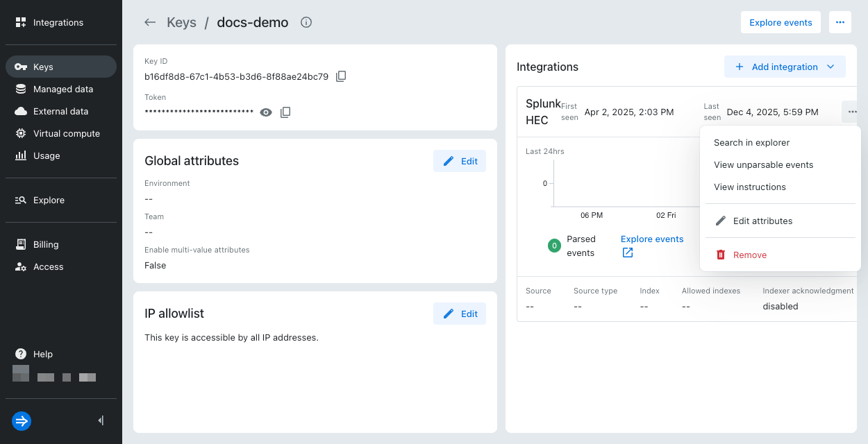Image resolution: width=868 pixels, height=444 pixels.
Task: Go to Billing in the sidebar
Action: [61, 244]
